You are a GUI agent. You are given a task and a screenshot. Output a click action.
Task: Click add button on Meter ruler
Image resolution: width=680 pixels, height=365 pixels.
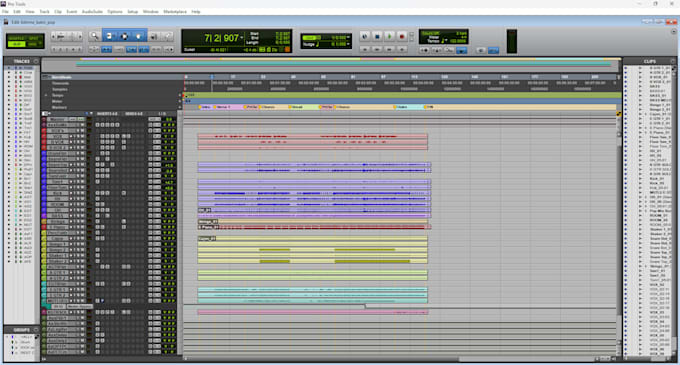tap(180, 101)
